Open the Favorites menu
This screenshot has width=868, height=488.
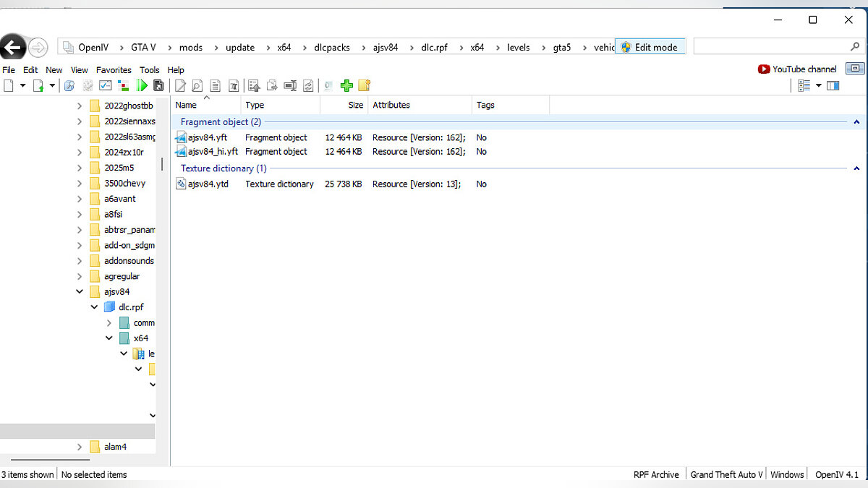[114, 70]
